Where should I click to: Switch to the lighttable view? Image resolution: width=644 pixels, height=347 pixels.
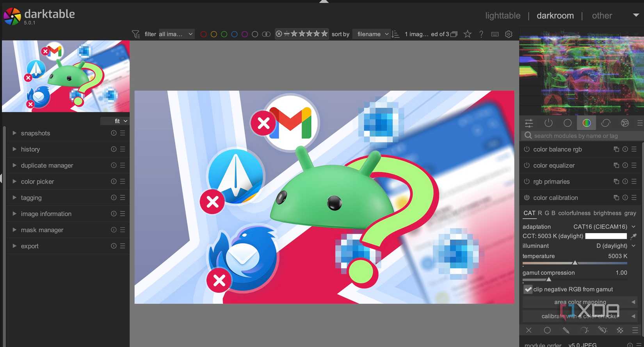click(503, 16)
